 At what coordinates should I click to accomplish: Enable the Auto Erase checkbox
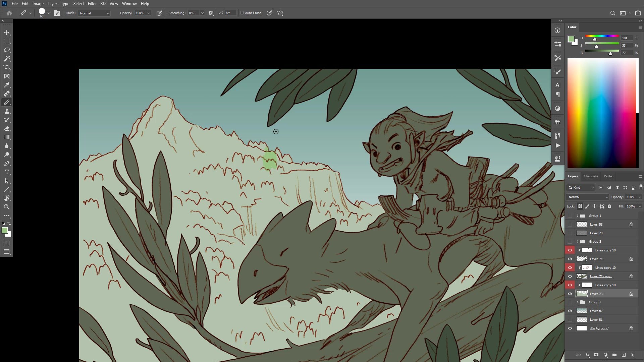click(x=242, y=13)
